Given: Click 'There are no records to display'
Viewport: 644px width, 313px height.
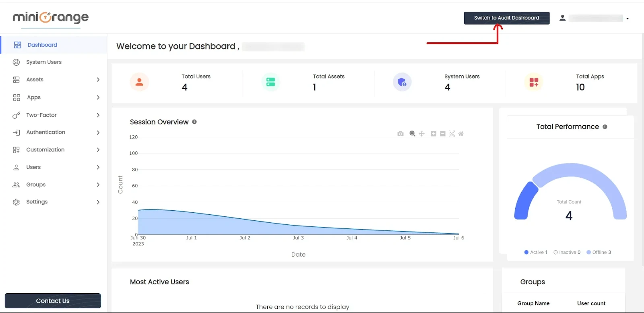Looking at the screenshot, I should (302, 307).
